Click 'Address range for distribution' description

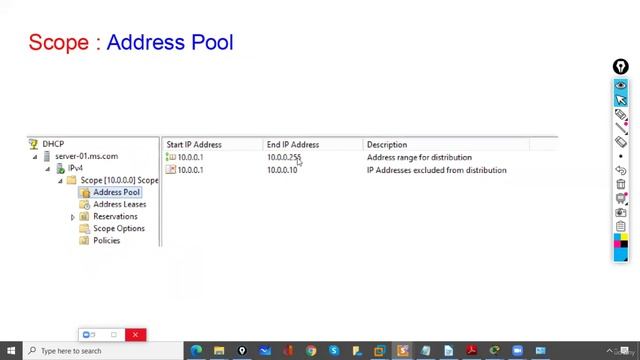[x=419, y=157]
